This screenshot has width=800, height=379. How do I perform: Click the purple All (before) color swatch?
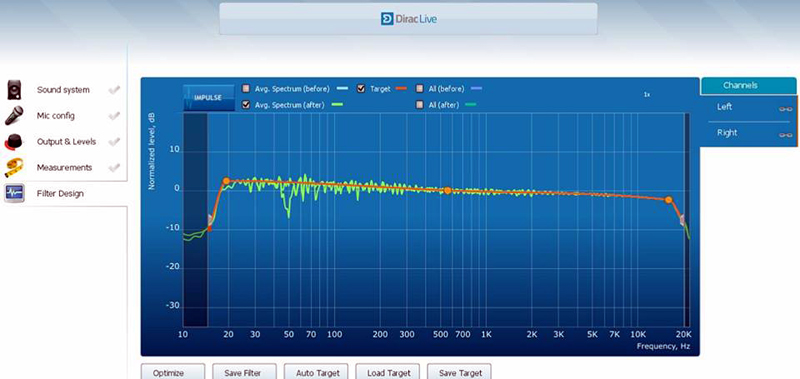tap(476, 88)
